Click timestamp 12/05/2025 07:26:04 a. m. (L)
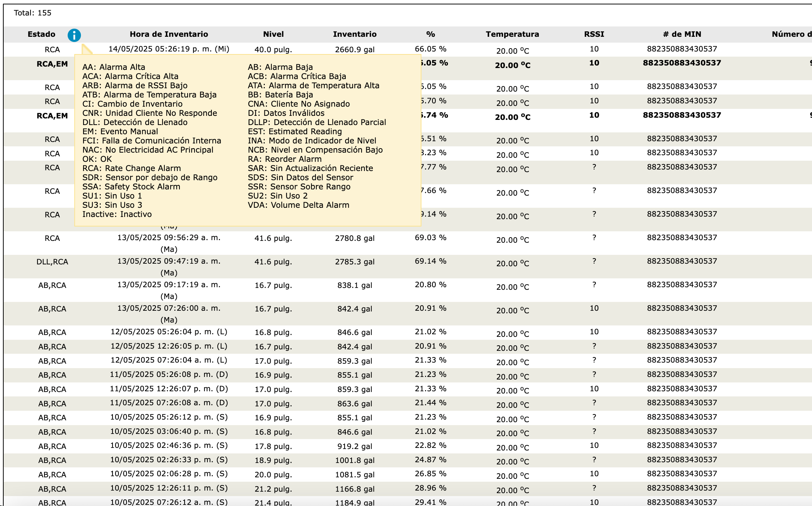 coord(169,360)
